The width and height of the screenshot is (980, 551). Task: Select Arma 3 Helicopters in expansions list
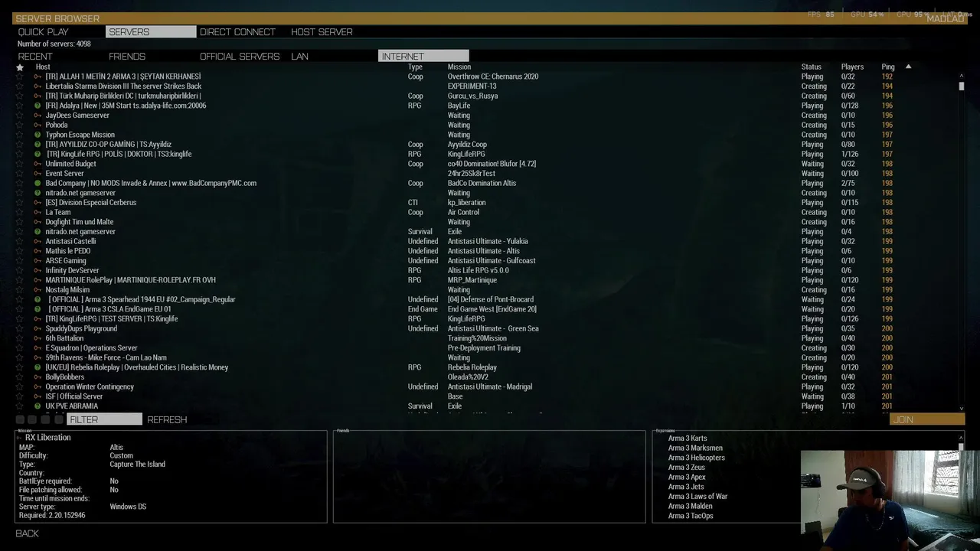(696, 458)
